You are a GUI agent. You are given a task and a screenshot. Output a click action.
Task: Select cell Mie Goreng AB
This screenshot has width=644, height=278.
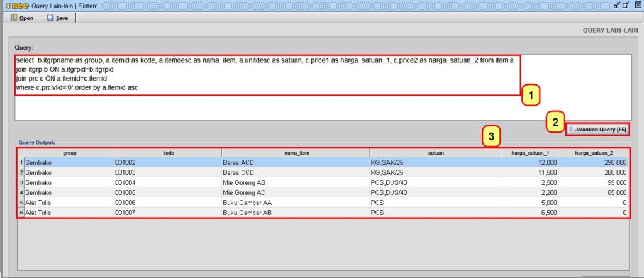[x=296, y=182]
